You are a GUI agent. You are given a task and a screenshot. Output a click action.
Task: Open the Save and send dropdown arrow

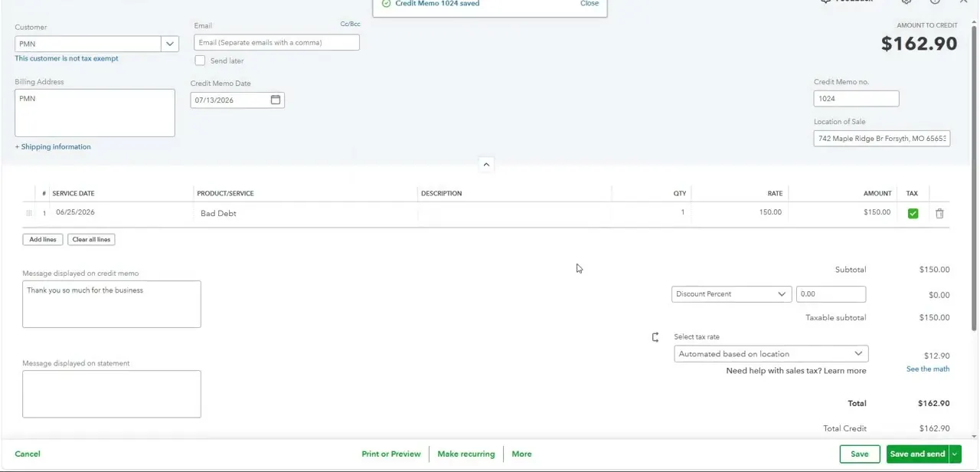955,454
